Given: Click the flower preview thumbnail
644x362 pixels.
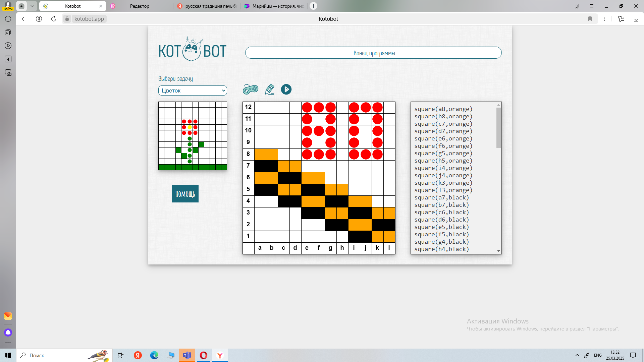Looking at the screenshot, I should tap(193, 136).
